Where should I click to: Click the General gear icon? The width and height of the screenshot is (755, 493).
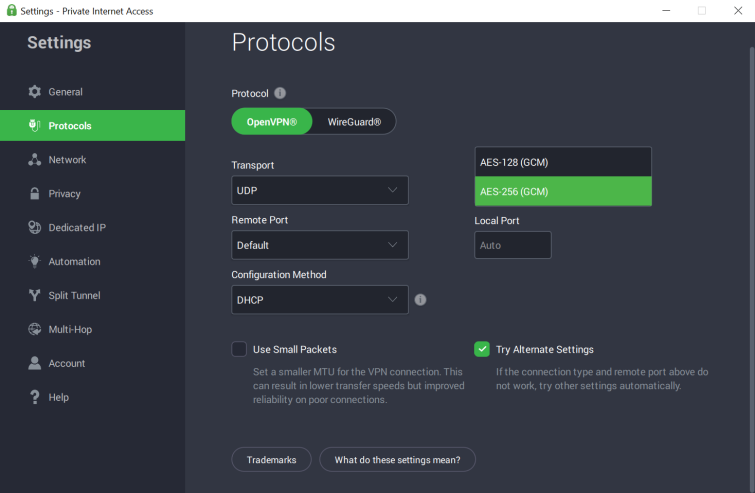(x=35, y=91)
